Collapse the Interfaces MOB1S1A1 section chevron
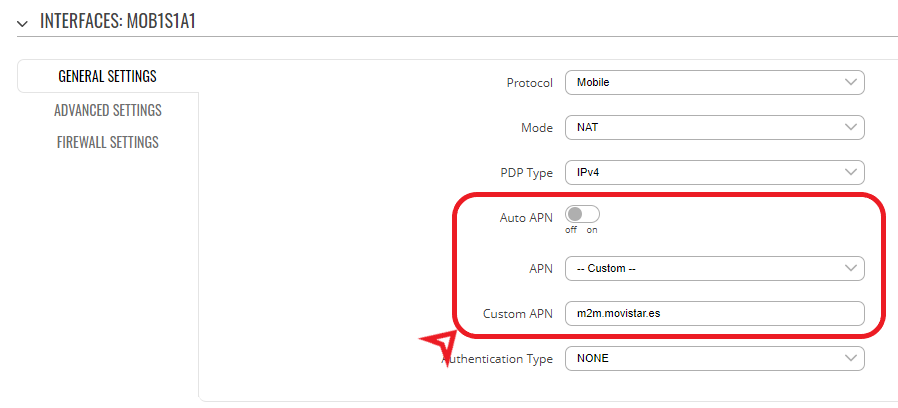The height and width of the screenshot is (408, 898). (x=22, y=23)
